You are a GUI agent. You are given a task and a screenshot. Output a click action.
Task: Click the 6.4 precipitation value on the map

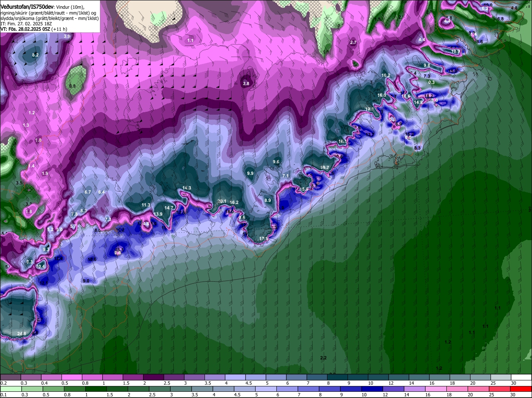tap(101, 192)
